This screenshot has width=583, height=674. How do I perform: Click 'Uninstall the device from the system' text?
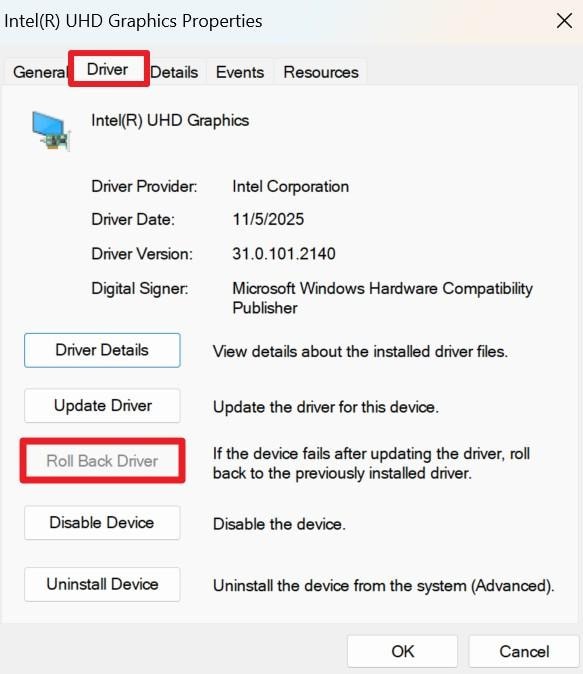click(x=384, y=586)
